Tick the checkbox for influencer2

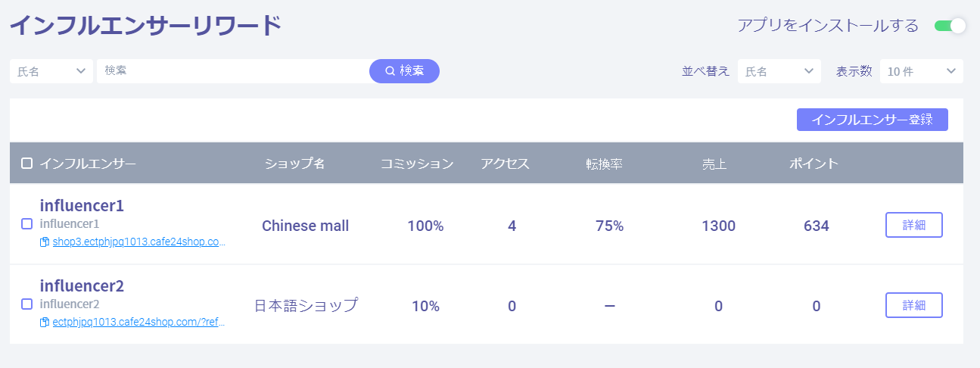(x=26, y=304)
